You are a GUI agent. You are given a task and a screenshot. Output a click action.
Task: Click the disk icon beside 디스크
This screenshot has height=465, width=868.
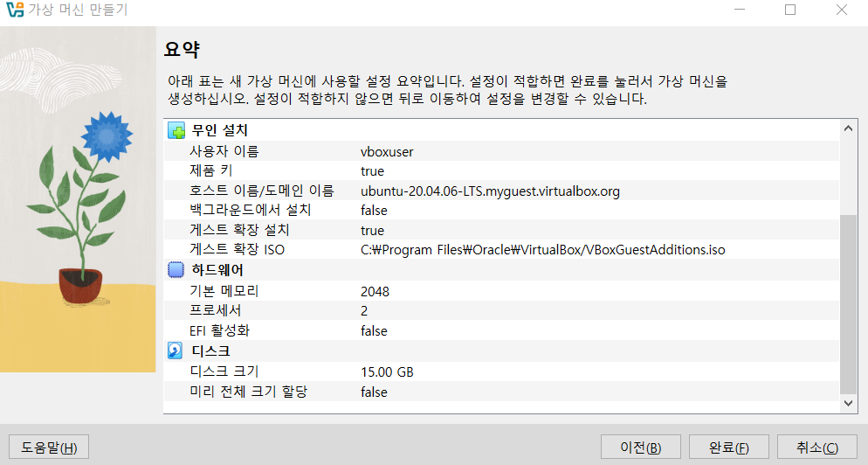[175, 350]
